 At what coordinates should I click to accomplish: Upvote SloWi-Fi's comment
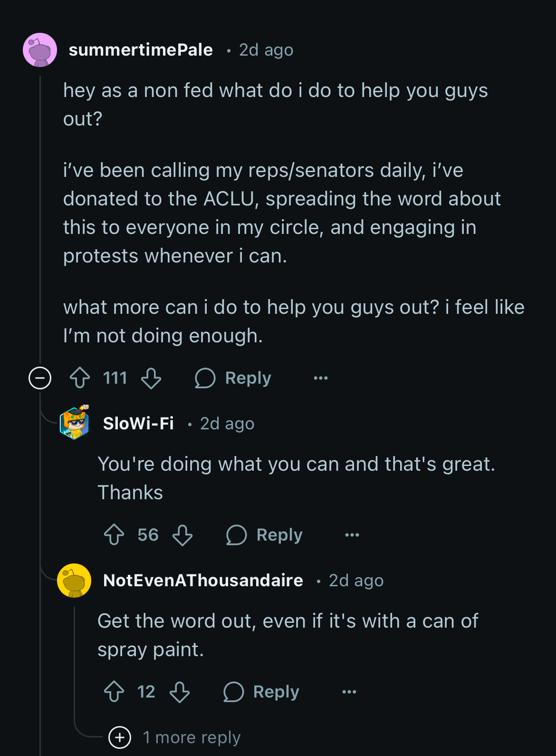pos(114,535)
